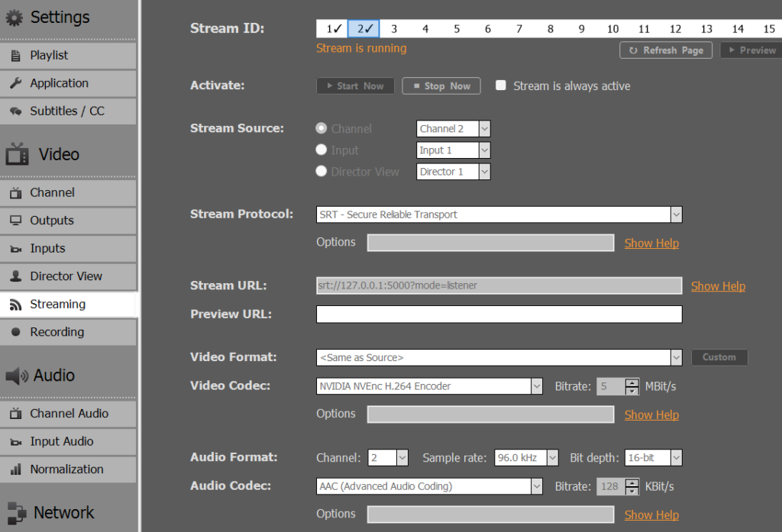Enable the Stream is always active checkbox
This screenshot has height=532, width=782.
coord(500,85)
